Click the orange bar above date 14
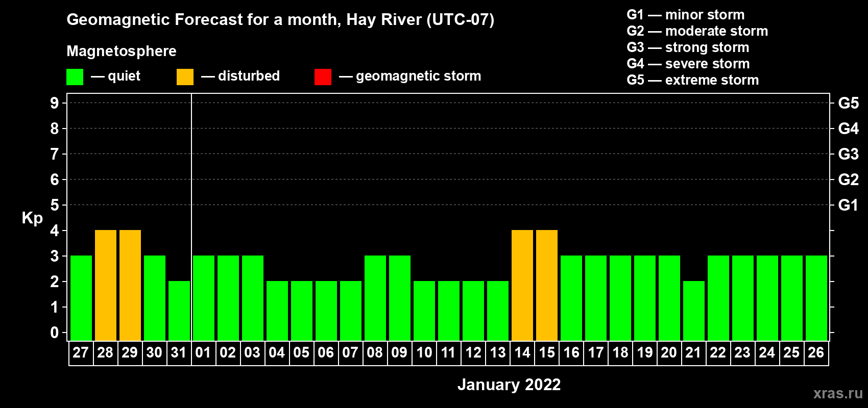The width and height of the screenshot is (868, 408). coord(522,285)
